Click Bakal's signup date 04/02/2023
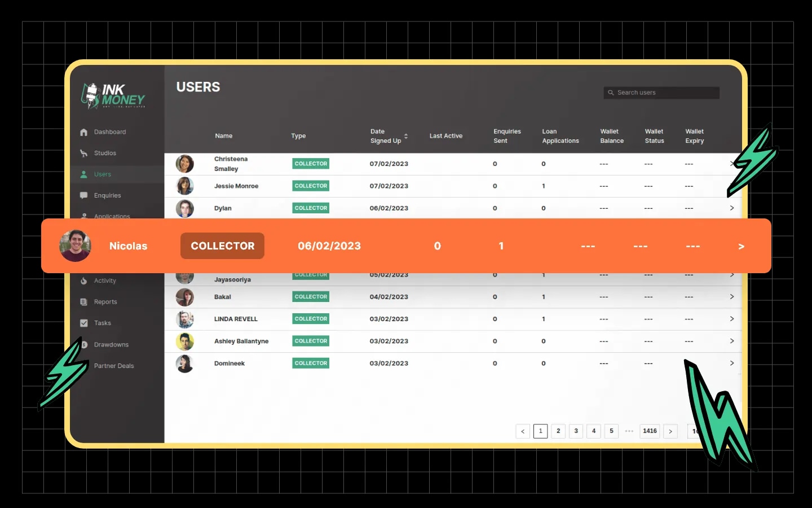 pyautogui.click(x=389, y=297)
